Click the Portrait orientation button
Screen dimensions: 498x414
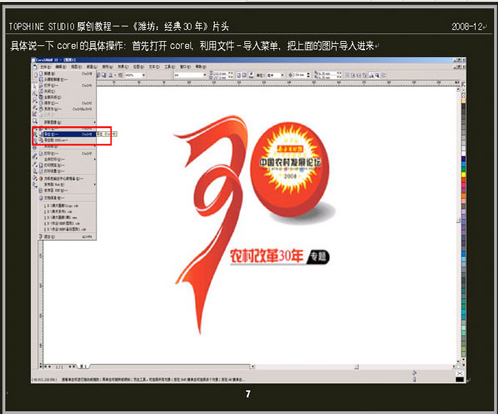point(239,75)
